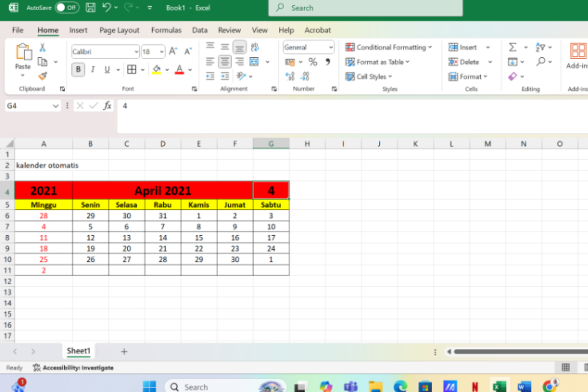Image resolution: width=588 pixels, height=392 pixels.
Task: Select the Format Painter brush
Action: pyautogui.click(x=43, y=76)
